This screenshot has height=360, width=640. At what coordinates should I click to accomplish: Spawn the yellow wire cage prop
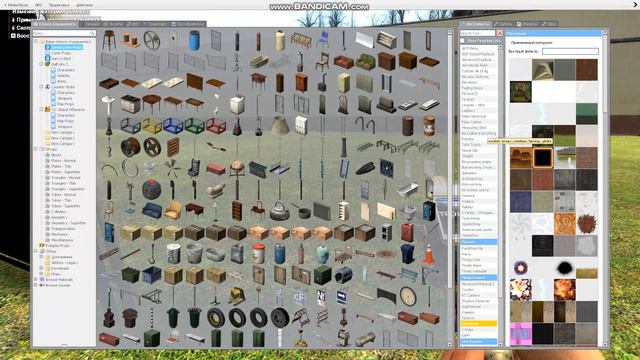[x=152, y=126]
